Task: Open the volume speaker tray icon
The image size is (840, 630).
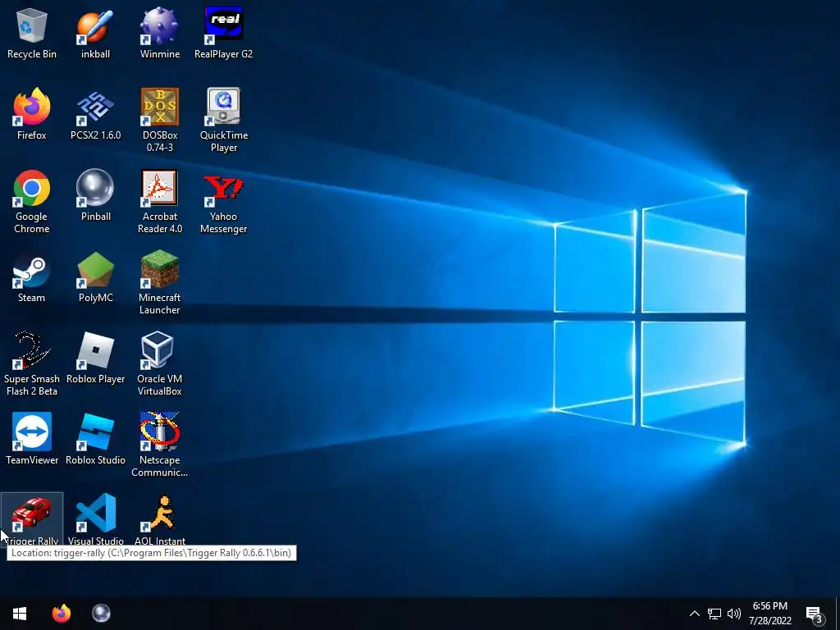Action: (x=734, y=614)
